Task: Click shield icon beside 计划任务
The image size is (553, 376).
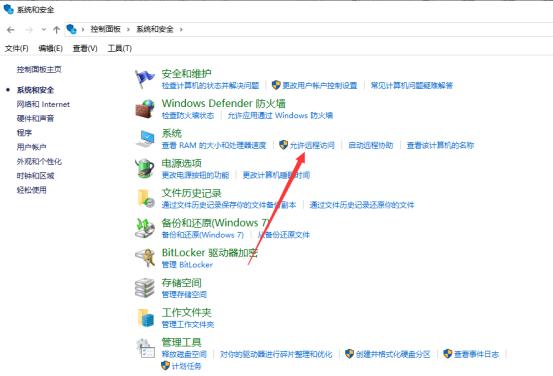Action: coord(165,366)
